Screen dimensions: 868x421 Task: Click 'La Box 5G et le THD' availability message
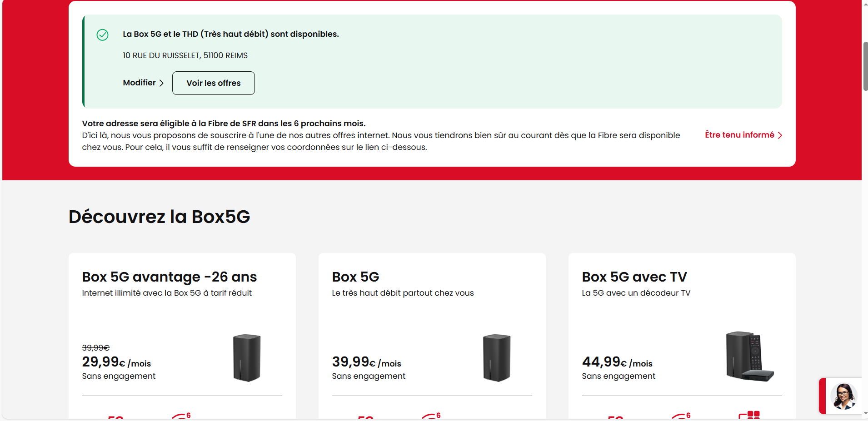[x=231, y=34]
